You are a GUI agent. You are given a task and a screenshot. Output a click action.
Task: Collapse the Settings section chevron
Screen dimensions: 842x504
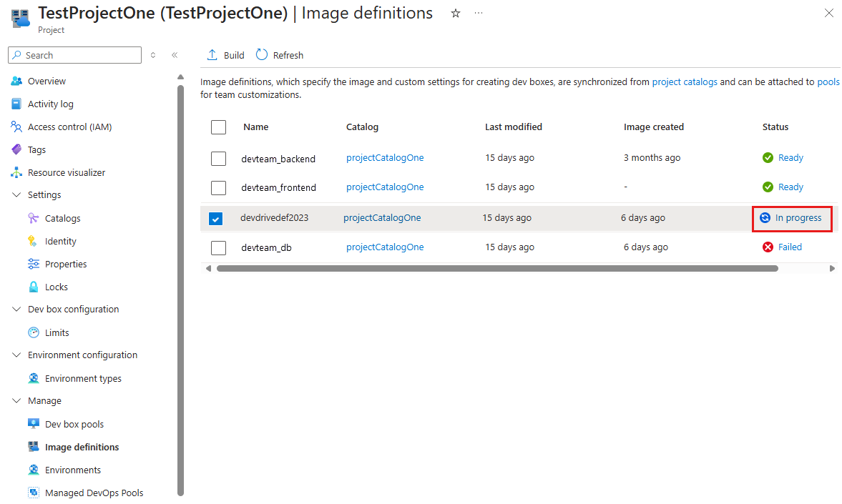(16, 195)
